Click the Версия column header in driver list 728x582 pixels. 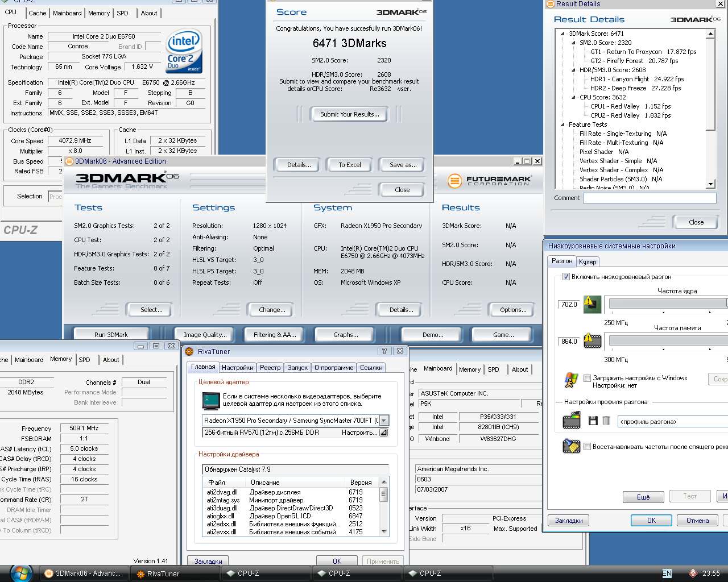pyautogui.click(x=362, y=482)
